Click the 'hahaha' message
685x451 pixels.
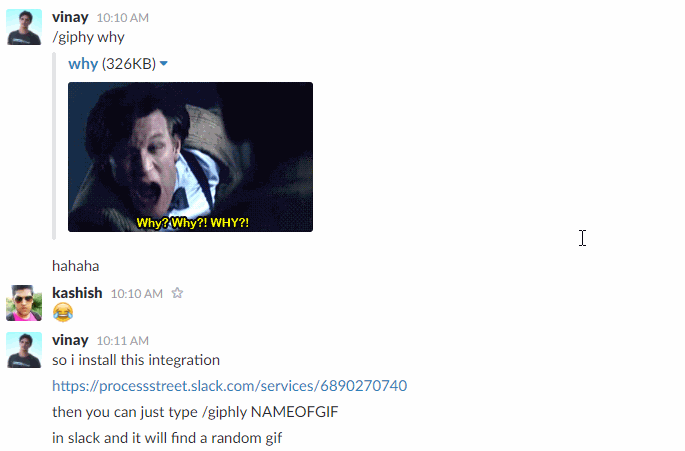coord(76,266)
